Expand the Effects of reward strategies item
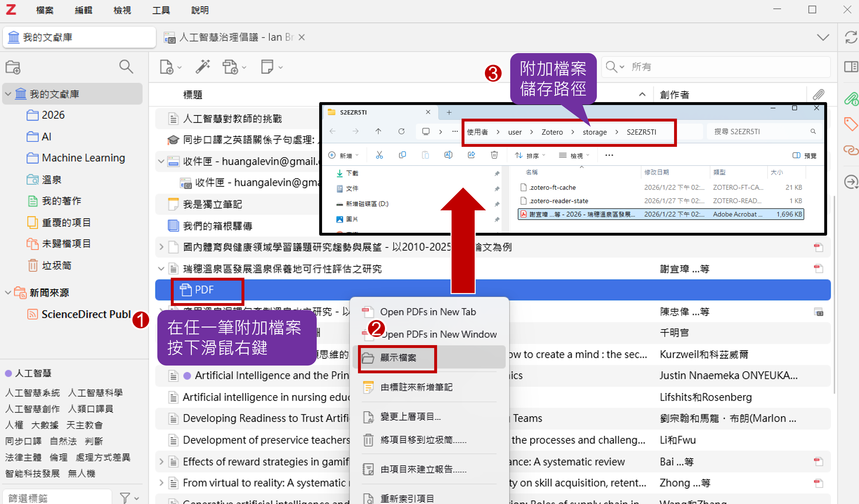Image resolution: width=859 pixels, height=504 pixels. [x=162, y=462]
